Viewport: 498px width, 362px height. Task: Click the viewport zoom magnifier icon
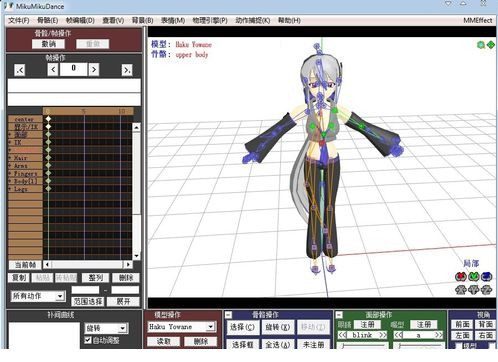click(x=481, y=45)
